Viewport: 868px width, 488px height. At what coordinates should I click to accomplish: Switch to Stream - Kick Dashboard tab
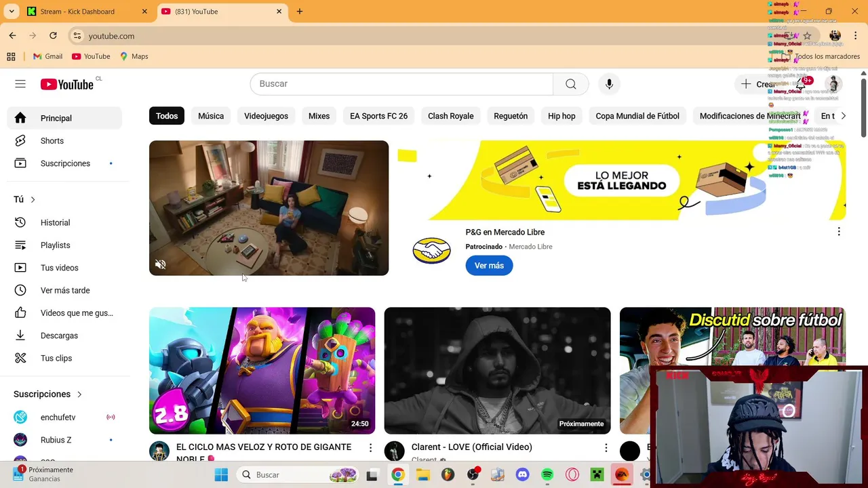coord(87,12)
